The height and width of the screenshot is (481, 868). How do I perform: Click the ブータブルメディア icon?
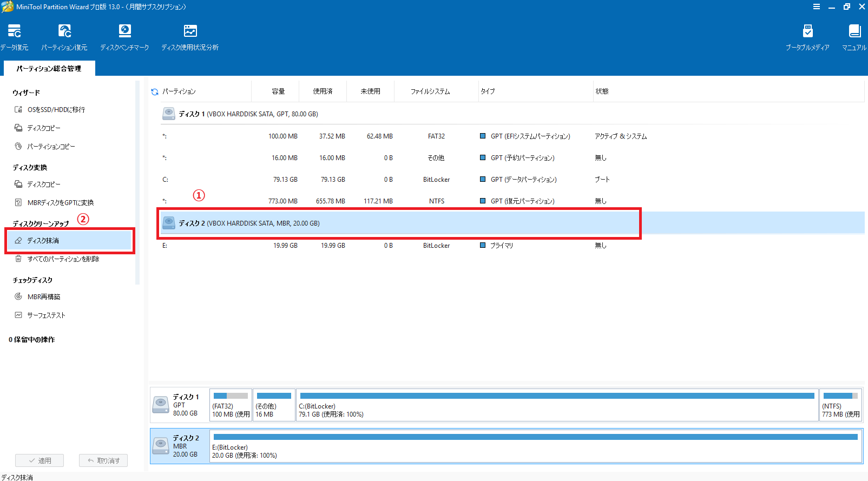tap(807, 37)
